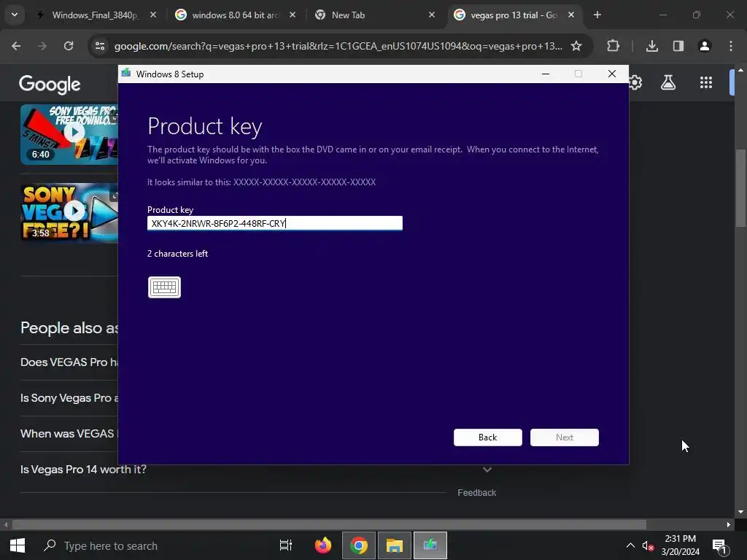Viewport: 747px width, 560px height.
Task: Open the taskbar clock showing 2:31 PM
Action: pos(681,545)
